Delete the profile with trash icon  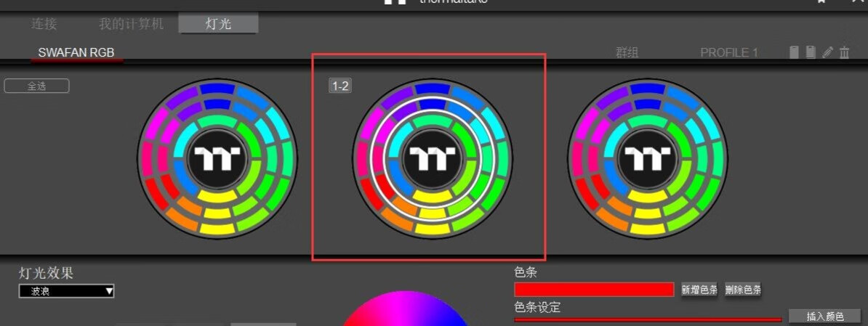[x=844, y=52]
